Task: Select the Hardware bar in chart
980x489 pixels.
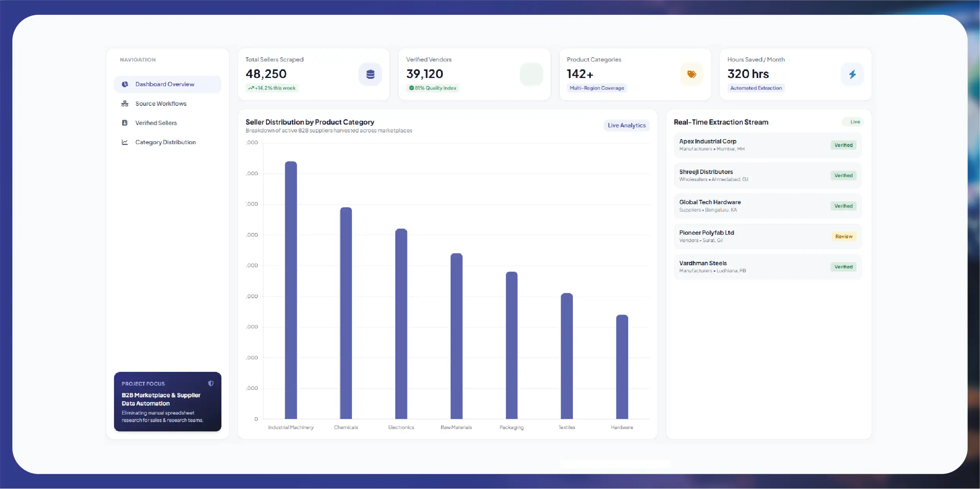Action: click(x=622, y=367)
